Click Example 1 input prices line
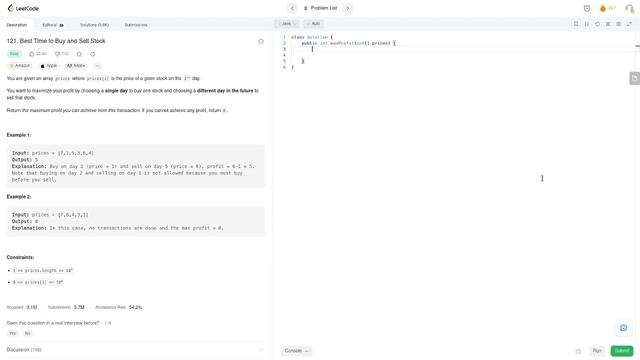Viewport: 640px width, 360px height. coord(53,153)
